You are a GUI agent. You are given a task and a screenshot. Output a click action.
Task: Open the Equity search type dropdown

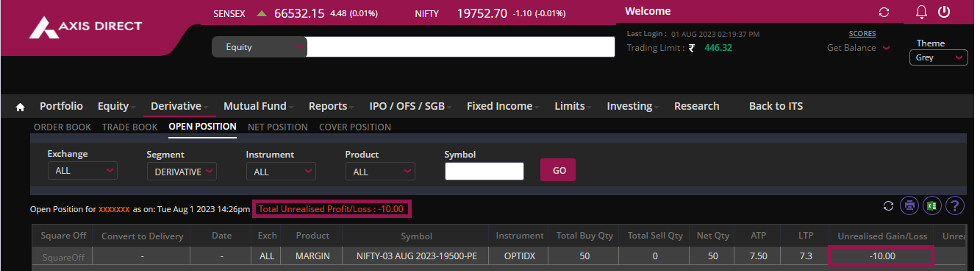coord(260,47)
